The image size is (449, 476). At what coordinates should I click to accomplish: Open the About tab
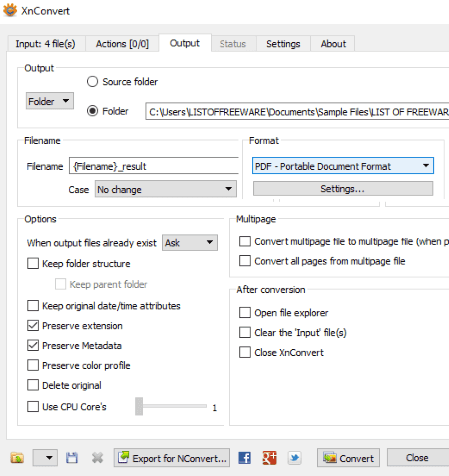tap(333, 44)
